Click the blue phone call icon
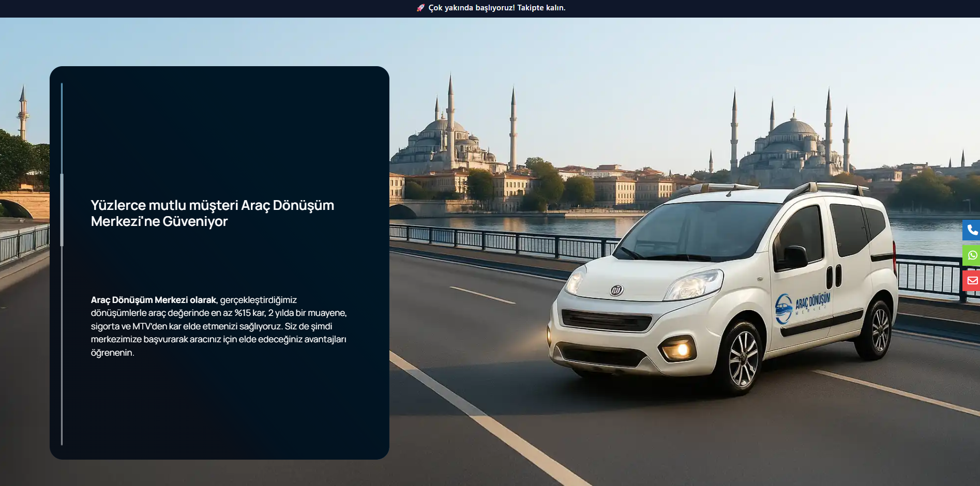Screen dimensions: 980x486 pyautogui.click(x=972, y=230)
